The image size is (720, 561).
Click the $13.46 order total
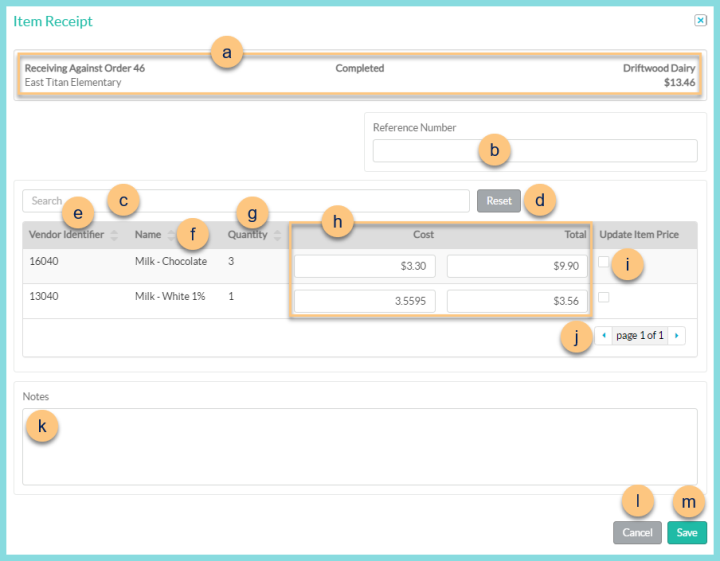pyautogui.click(x=679, y=82)
